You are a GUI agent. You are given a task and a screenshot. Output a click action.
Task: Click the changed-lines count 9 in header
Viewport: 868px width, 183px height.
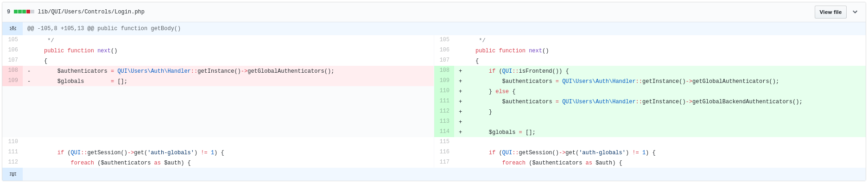(8, 12)
